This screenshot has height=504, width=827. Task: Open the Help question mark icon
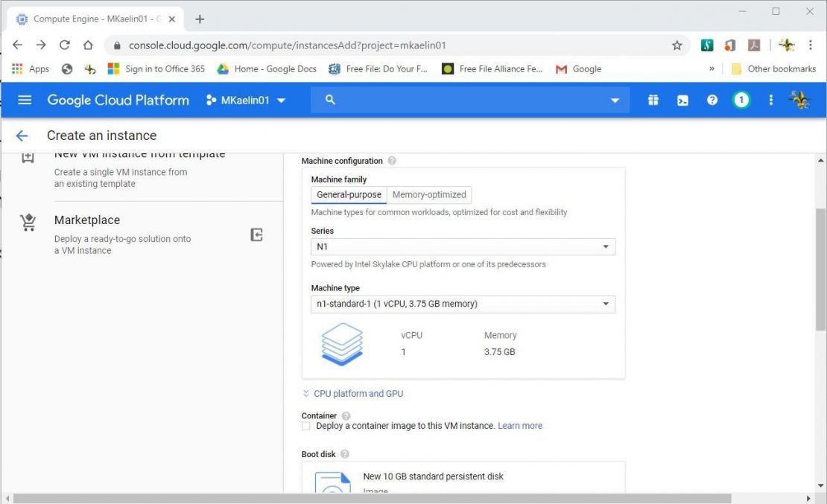pyautogui.click(x=712, y=99)
